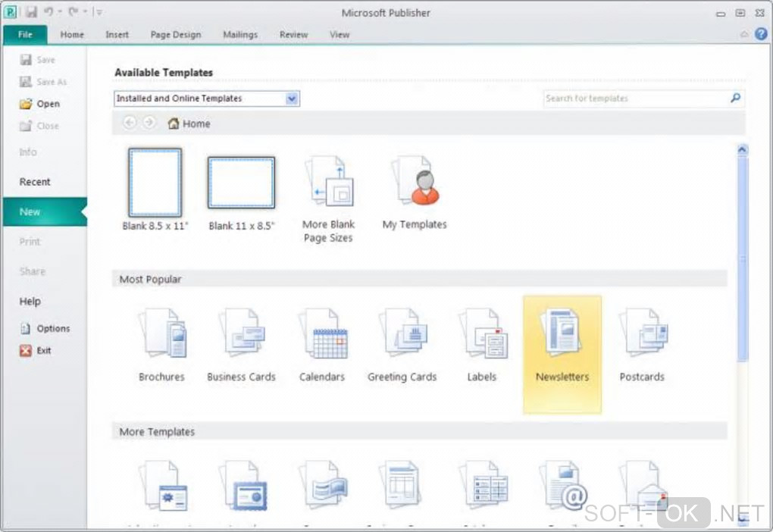Select Share in the File menu
The width and height of the screenshot is (773, 532).
tap(32, 271)
